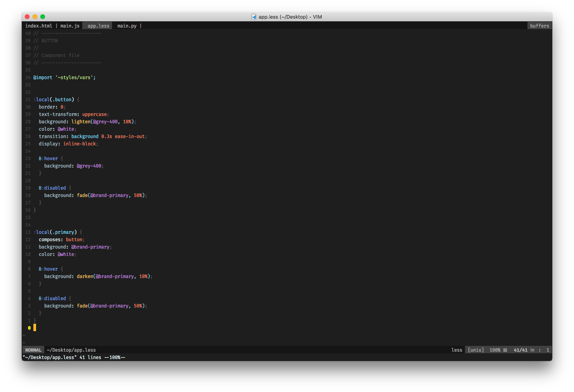574x392 pixels.
Task: Close the VIM window with red button
Action: [27, 17]
